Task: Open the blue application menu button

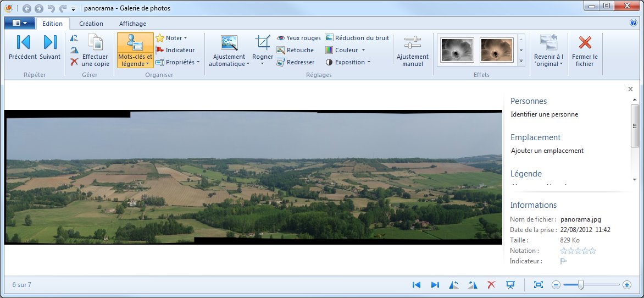Action: pos(20,24)
